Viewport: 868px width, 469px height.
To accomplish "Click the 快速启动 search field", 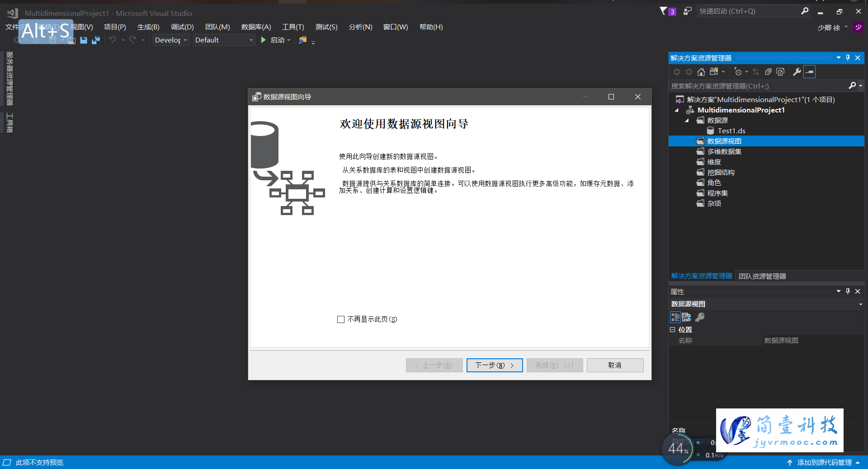I will [748, 11].
